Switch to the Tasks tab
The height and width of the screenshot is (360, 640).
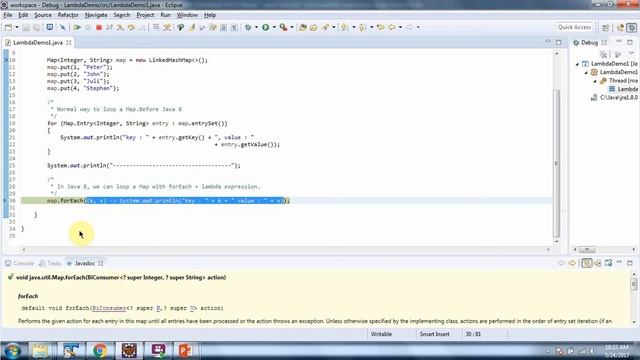(x=50, y=263)
